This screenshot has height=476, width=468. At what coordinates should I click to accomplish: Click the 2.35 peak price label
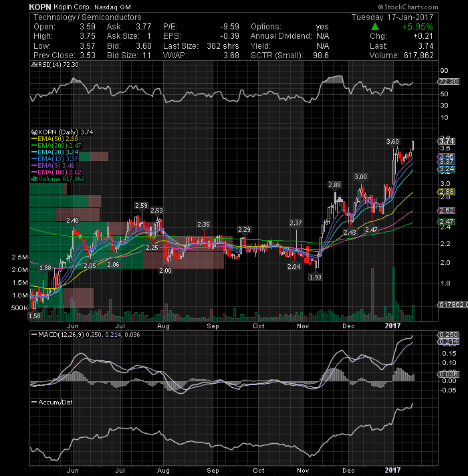[x=203, y=224]
